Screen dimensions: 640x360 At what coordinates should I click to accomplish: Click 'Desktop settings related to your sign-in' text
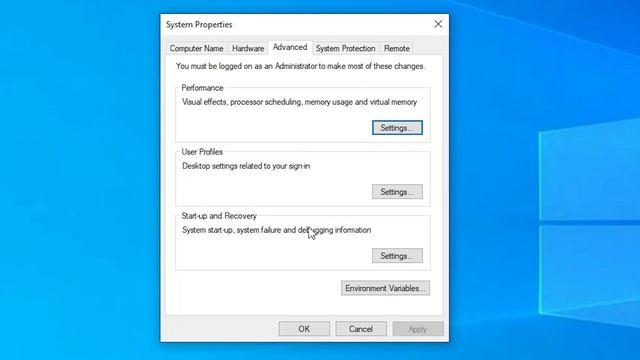(246, 166)
